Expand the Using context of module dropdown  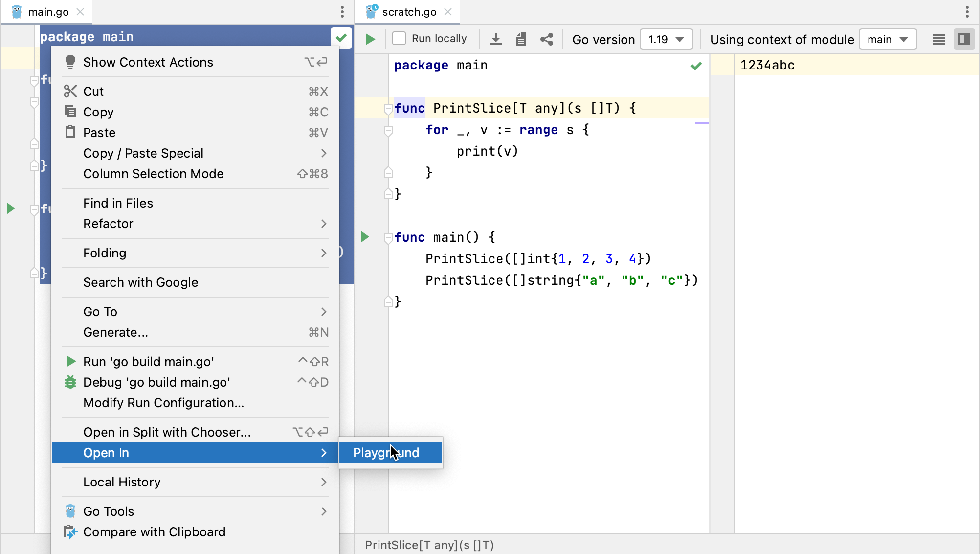[887, 39]
